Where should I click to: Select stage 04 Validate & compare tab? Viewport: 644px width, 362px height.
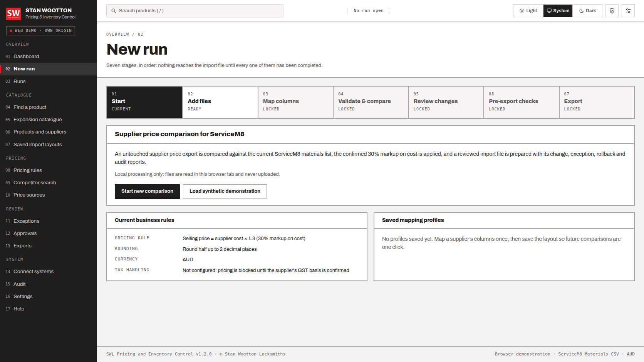(371, 102)
